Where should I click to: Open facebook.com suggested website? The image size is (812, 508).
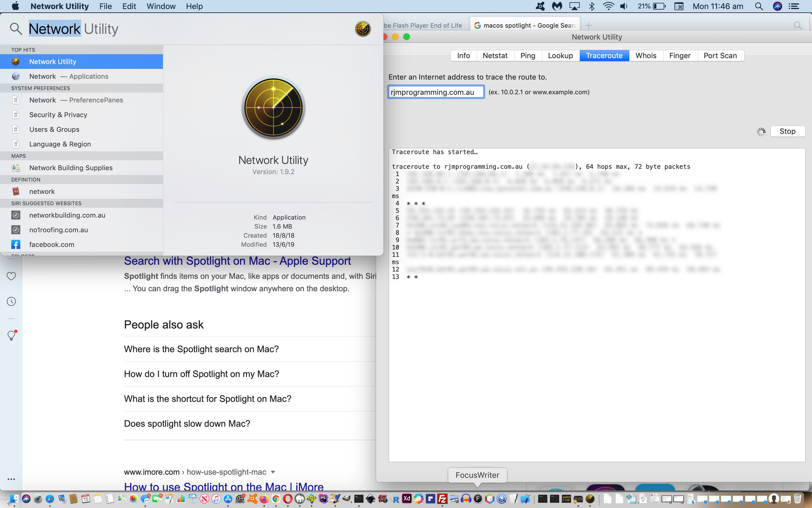81,245
